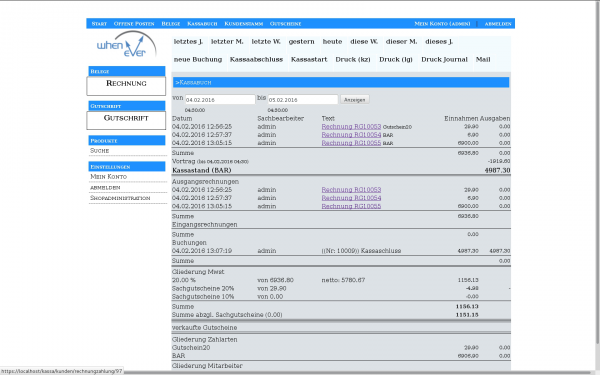This screenshot has width=600, height=375.
Task: Open Mein Konto in sidebar settings
Action: pyautogui.click(x=109, y=177)
